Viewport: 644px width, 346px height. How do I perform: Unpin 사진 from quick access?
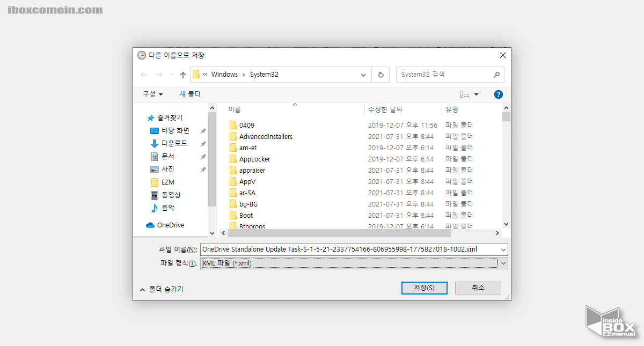[x=202, y=169]
